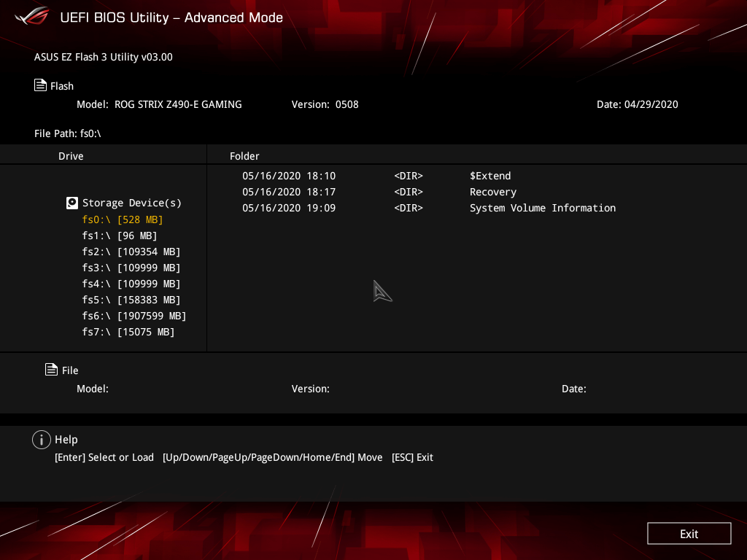Open the System Volume Information directory
Image resolution: width=747 pixels, height=560 pixels.
(543, 208)
